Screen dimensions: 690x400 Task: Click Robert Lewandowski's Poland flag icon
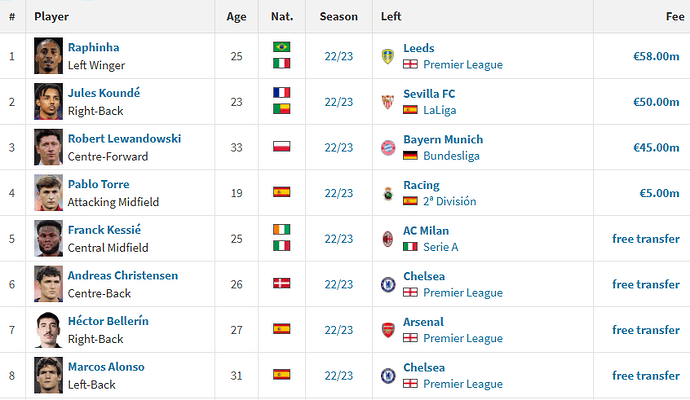pyautogui.click(x=282, y=146)
